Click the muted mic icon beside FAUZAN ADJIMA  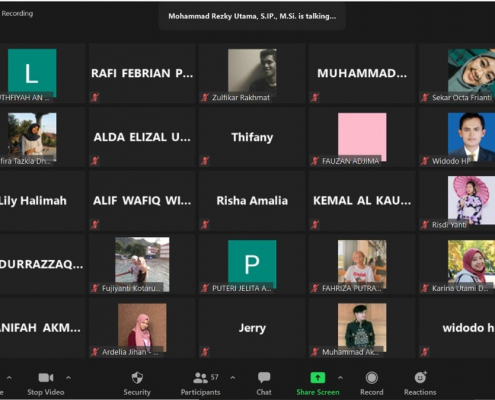tap(315, 161)
